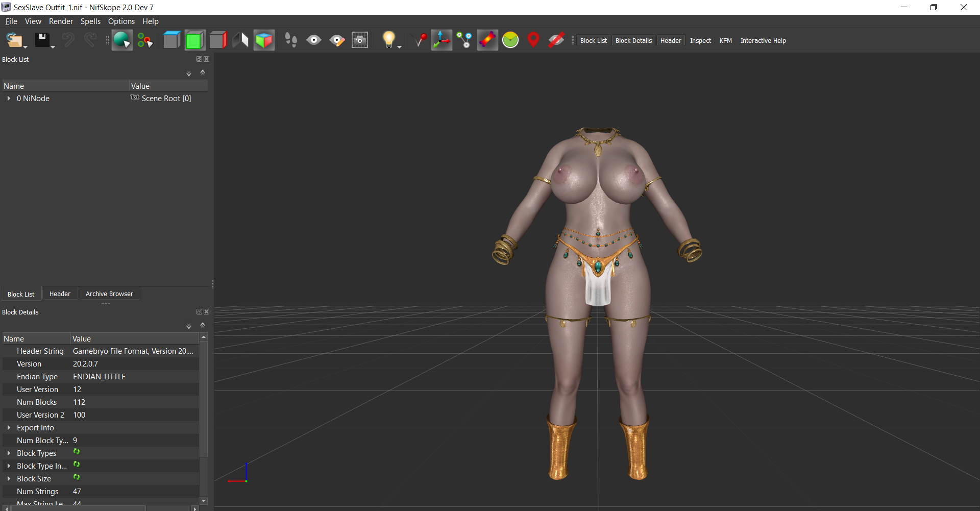Collapse Block List panel chevron down
This screenshot has height=511, width=980.
click(189, 74)
